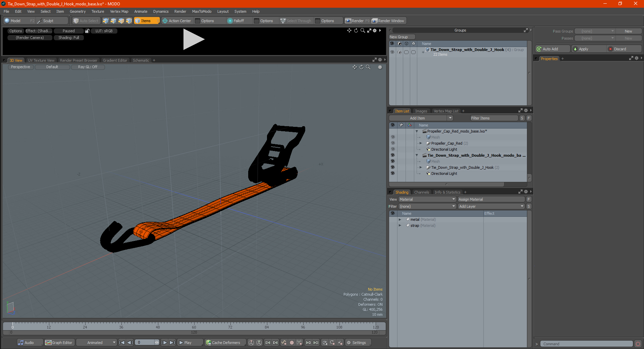The height and width of the screenshot is (349, 644).
Task: Click 3D viewport rotate icon
Action: (x=361, y=67)
